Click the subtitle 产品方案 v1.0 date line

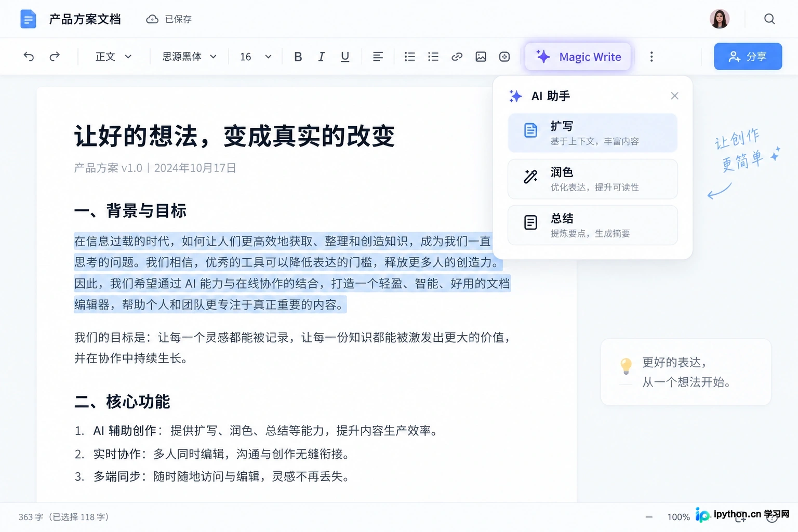click(x=155, y=168)
